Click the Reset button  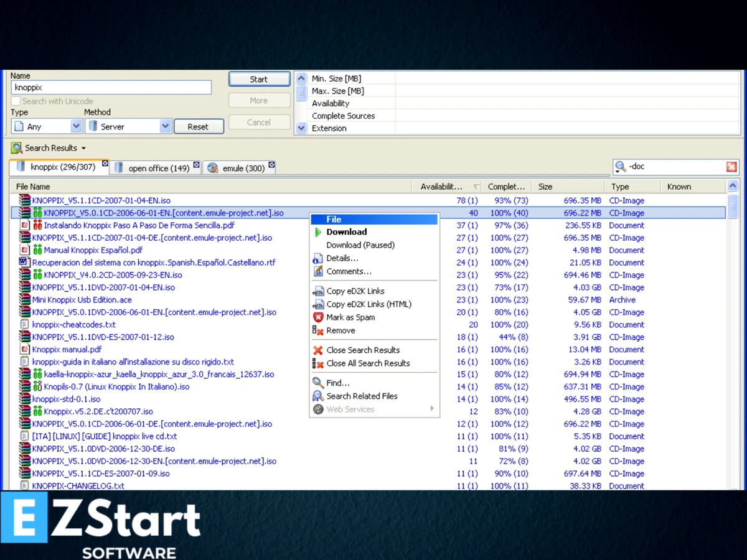point(199,126)
